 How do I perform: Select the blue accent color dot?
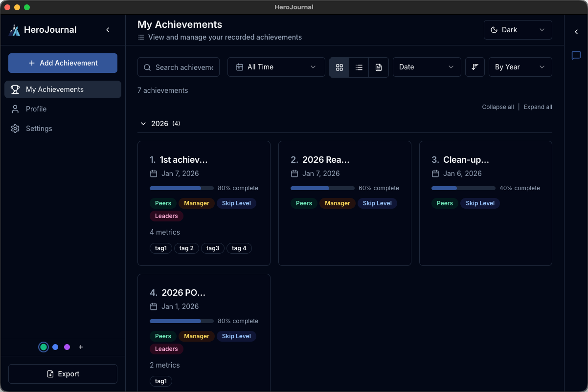point(55,347)
